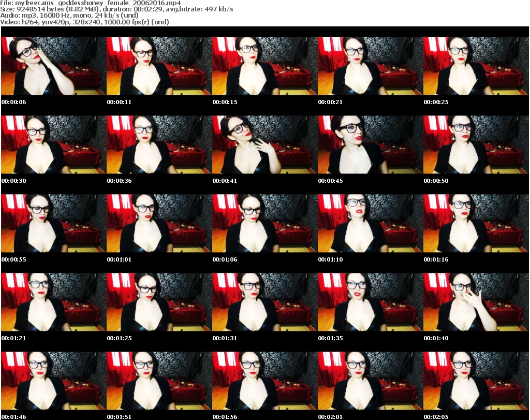Select the video frame at 00:01:35
This screenshot has width=530, height=420.
click(x=370, y=302)
